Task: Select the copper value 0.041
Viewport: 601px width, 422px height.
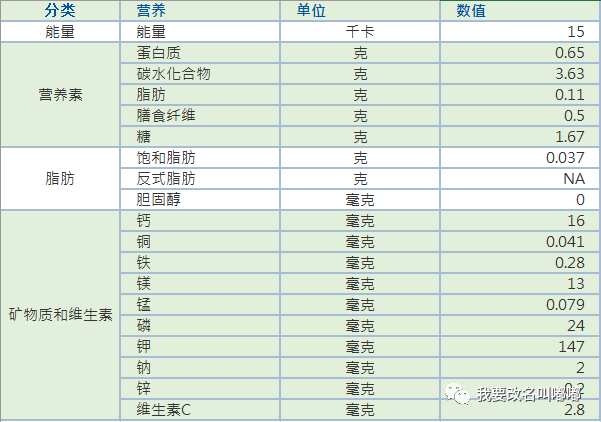Action: point(520,241)
